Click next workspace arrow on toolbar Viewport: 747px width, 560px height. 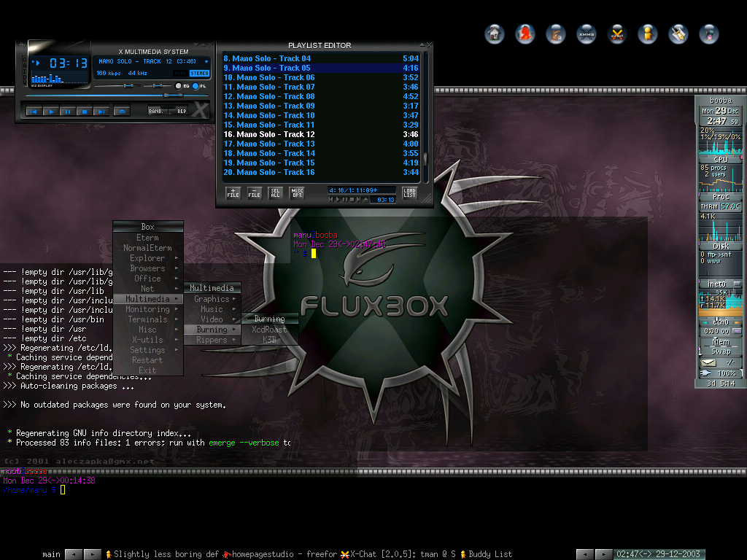93,554
